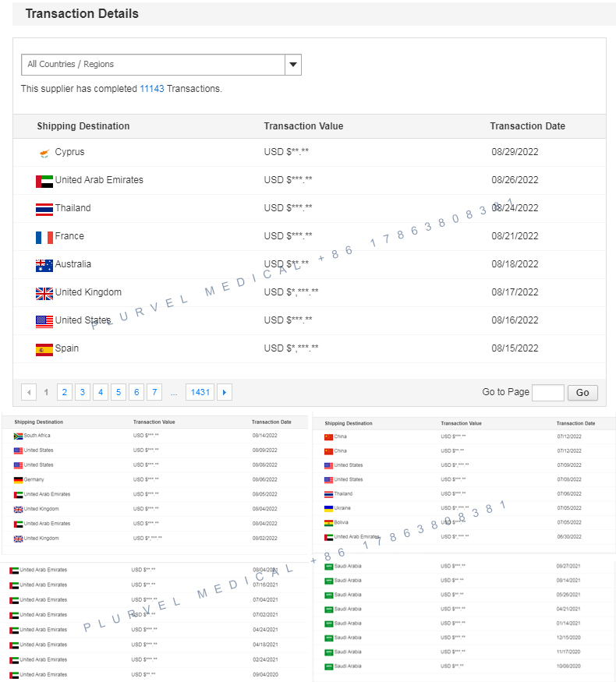Open the 11143 transactions link

152,89
